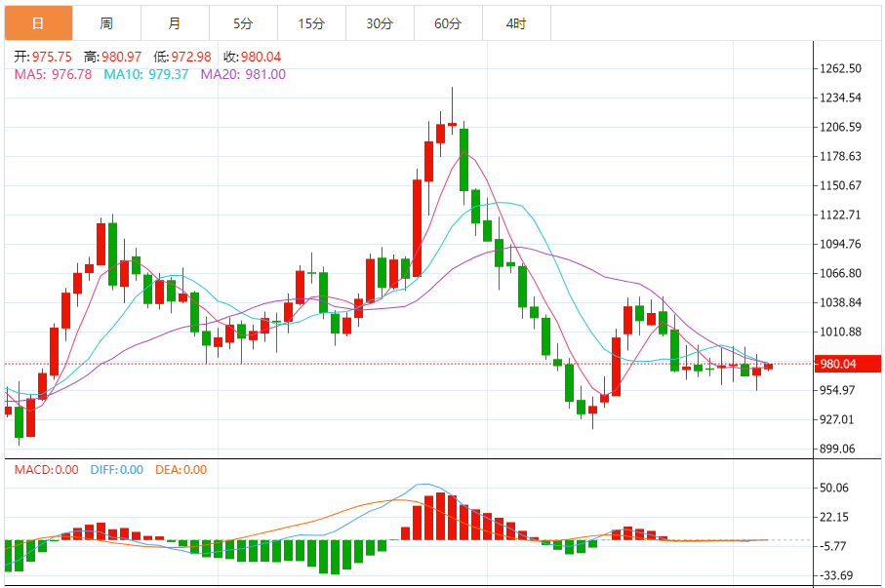Switch to the 周 weekly tab

[x=106, y=23]
